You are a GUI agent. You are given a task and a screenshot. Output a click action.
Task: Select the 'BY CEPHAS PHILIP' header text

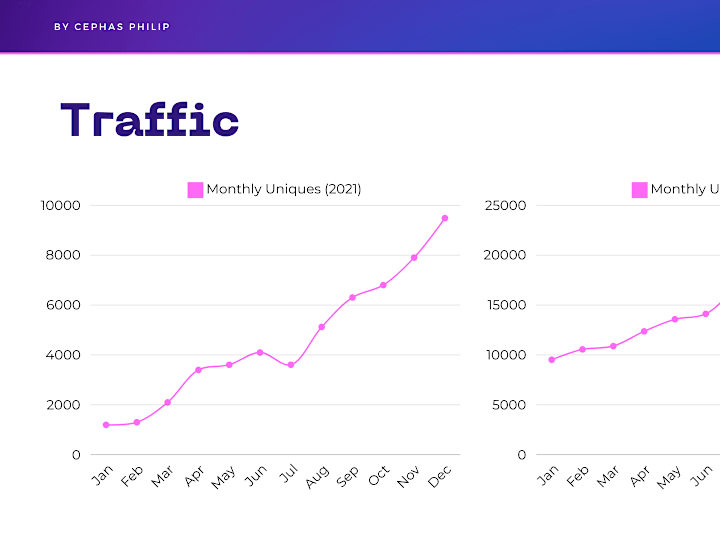point(112,27)
